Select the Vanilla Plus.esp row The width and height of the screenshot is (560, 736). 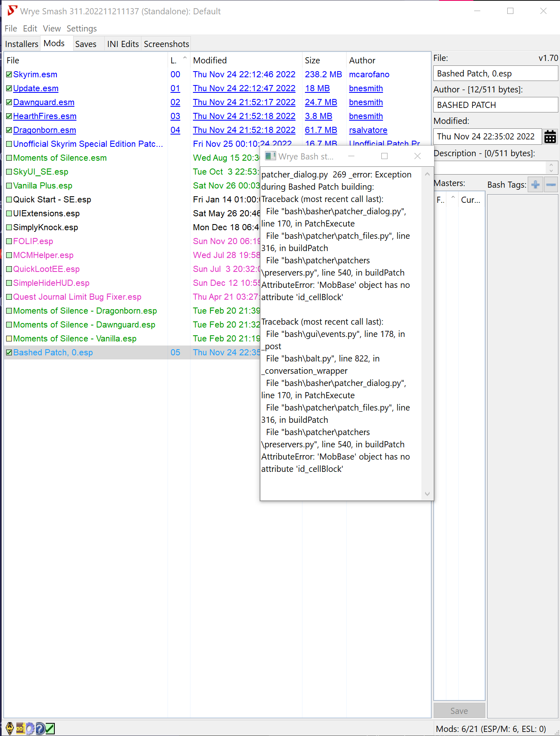click(43, 186)
